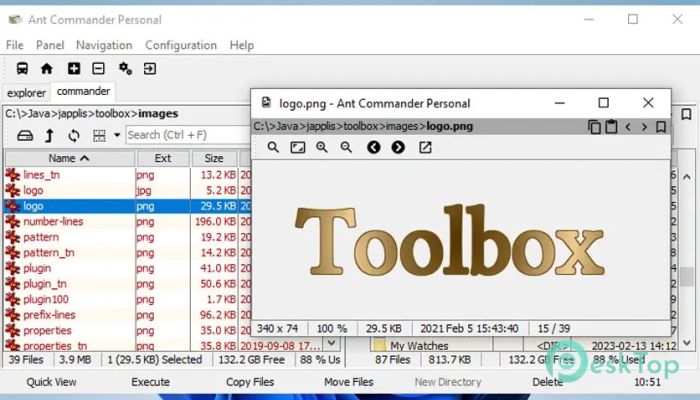Click magnifier icon in viewer toolbar

click(x=273, y=147)
